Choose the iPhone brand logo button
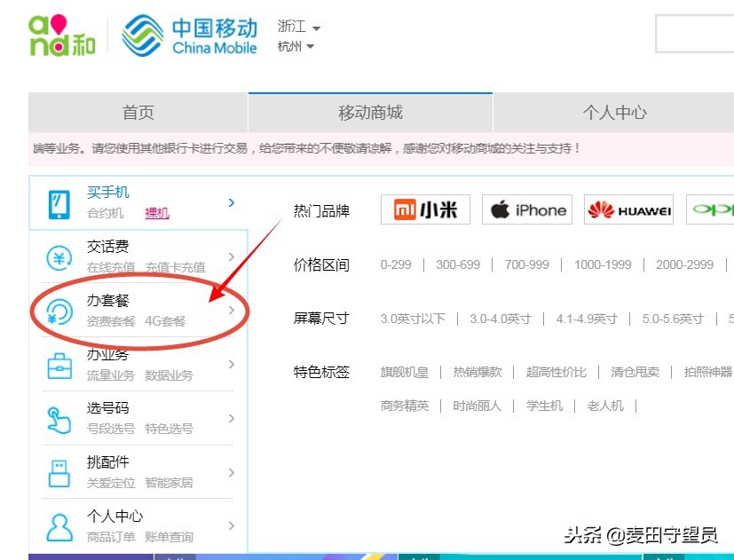Viewport: 734px width, 560px height. click(x=527, y=209)
